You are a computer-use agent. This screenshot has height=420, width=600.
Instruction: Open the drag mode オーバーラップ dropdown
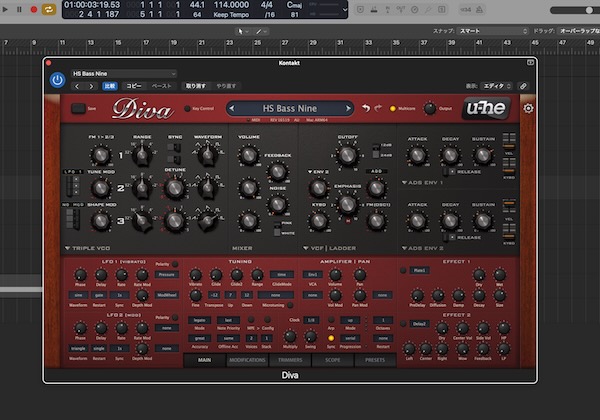[x=579, y=31]
